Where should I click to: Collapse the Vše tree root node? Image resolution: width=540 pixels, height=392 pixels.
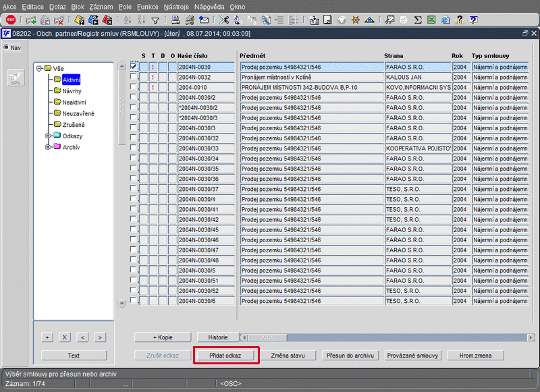(x=39, y=69)
